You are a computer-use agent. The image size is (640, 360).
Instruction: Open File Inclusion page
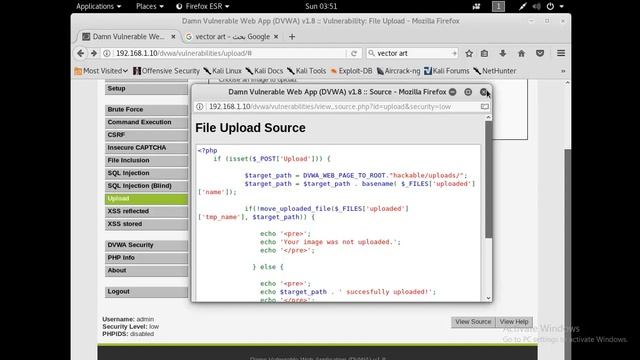pyautogui.click(x=146, y=160)
